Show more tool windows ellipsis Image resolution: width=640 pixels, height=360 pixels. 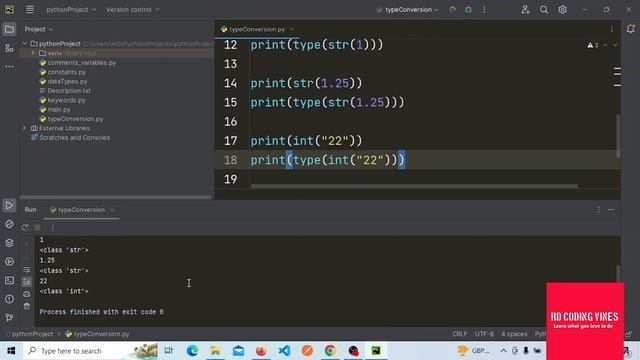click(x=9, y=66)
